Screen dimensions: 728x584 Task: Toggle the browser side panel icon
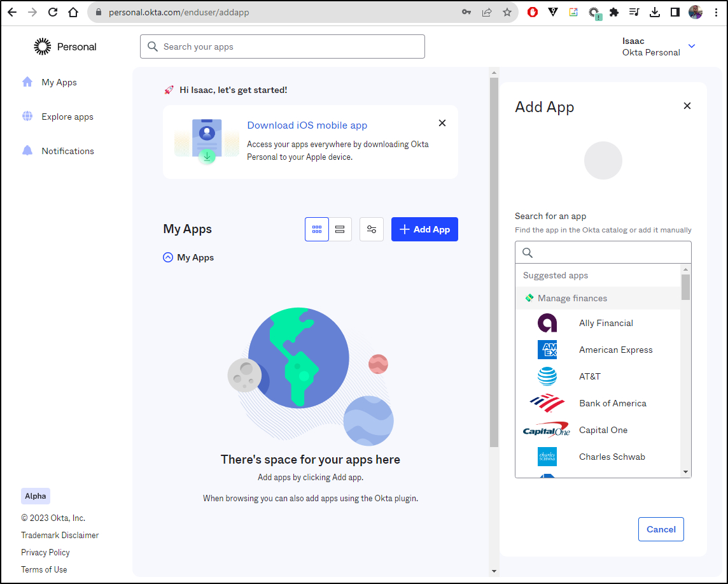675,13
